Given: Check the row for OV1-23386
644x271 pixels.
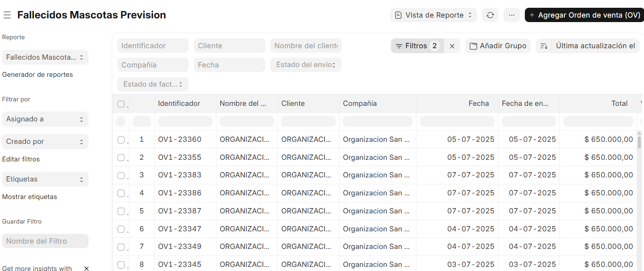Looking at the screenshot, I should click(x=121, y=193).
